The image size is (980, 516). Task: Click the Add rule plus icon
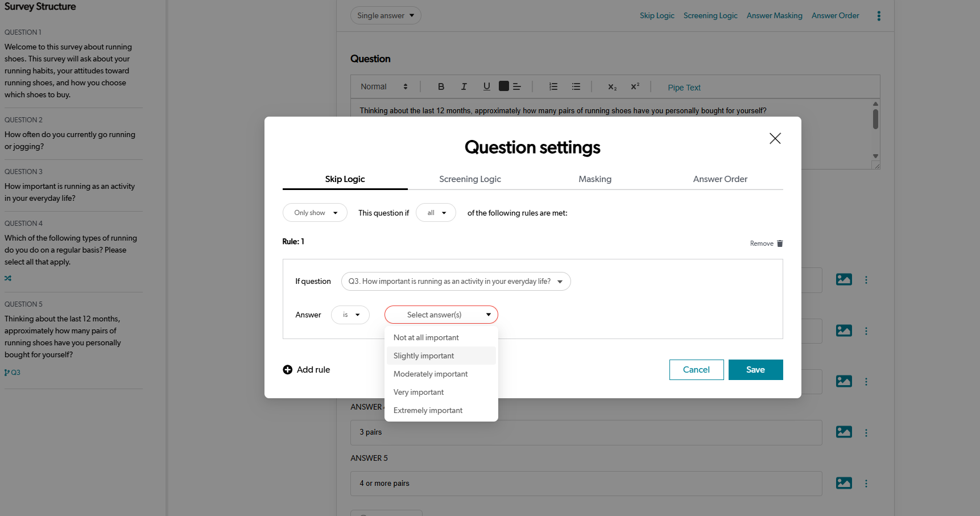pyautogui.click(x=288, y=370)
